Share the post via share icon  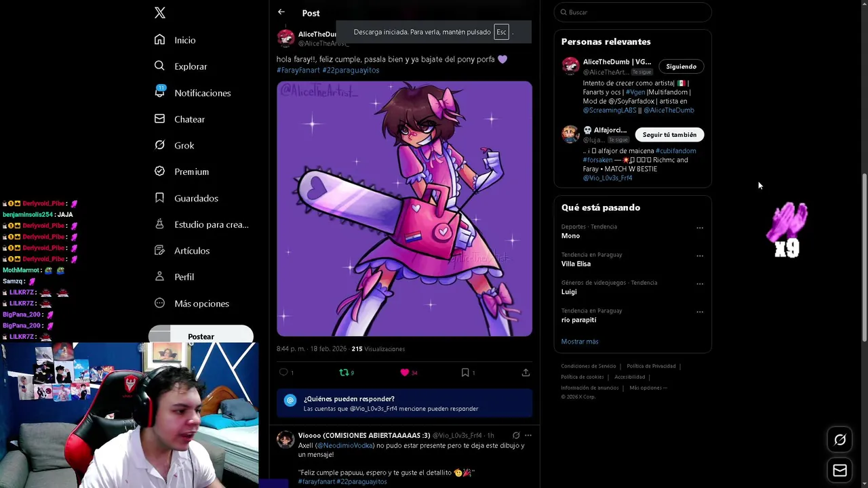526,372
